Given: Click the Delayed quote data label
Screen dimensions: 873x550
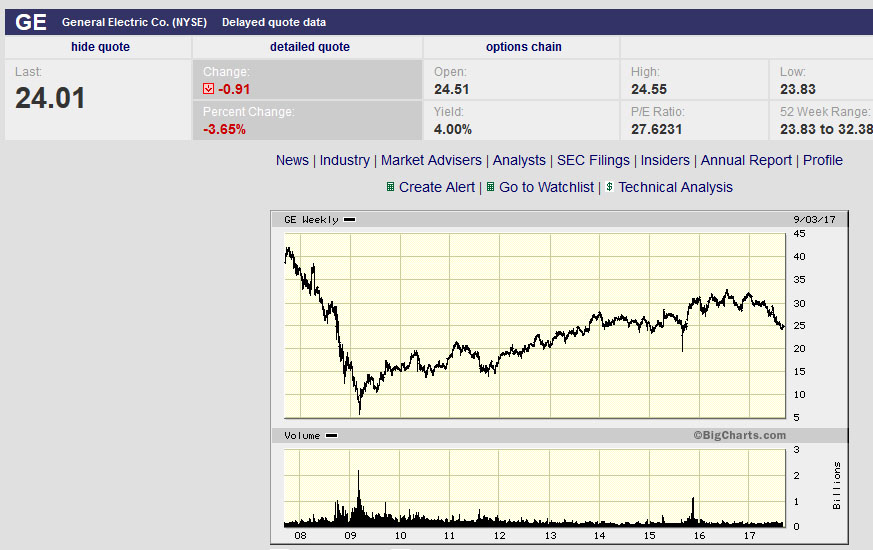Looking at the screenshot, I should 274,22.
